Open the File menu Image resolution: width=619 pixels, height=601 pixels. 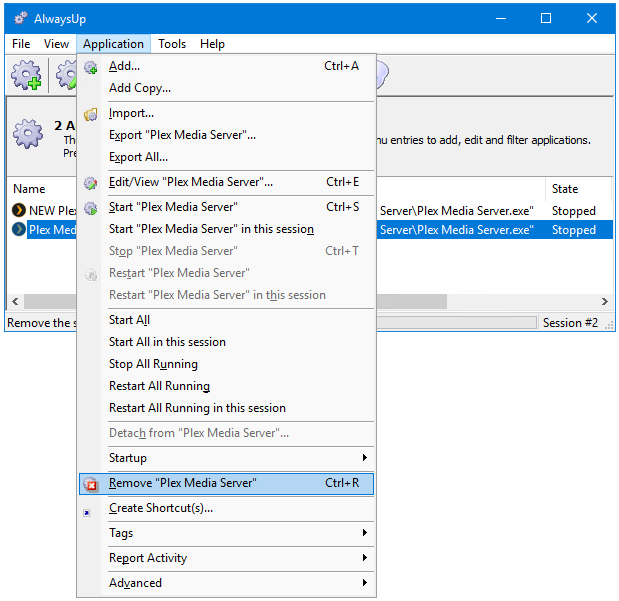tap(21, 44)
